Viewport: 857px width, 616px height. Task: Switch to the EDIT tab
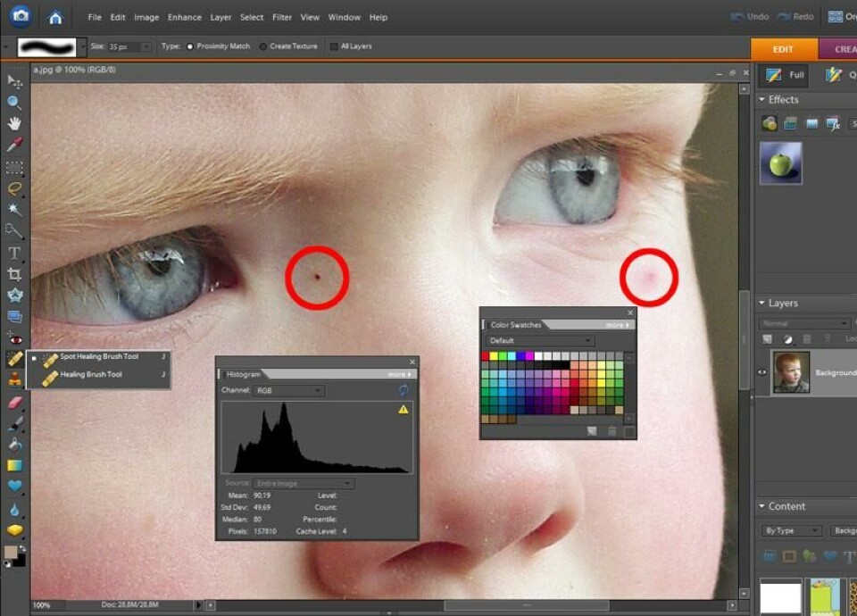(x=784, y=49)
